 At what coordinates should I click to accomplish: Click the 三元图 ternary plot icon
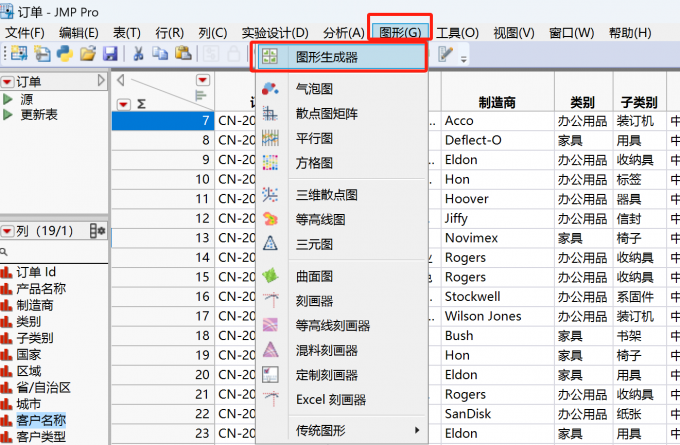click(270, 243)
